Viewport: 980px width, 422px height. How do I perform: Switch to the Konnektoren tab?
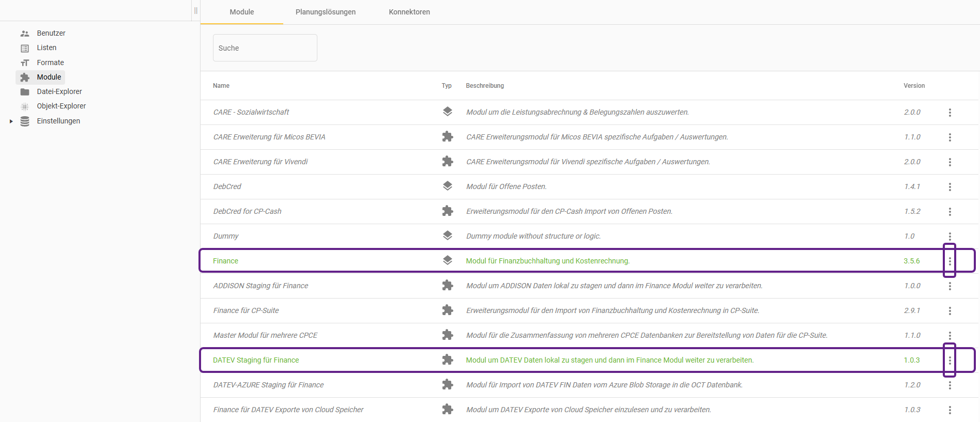409,12
